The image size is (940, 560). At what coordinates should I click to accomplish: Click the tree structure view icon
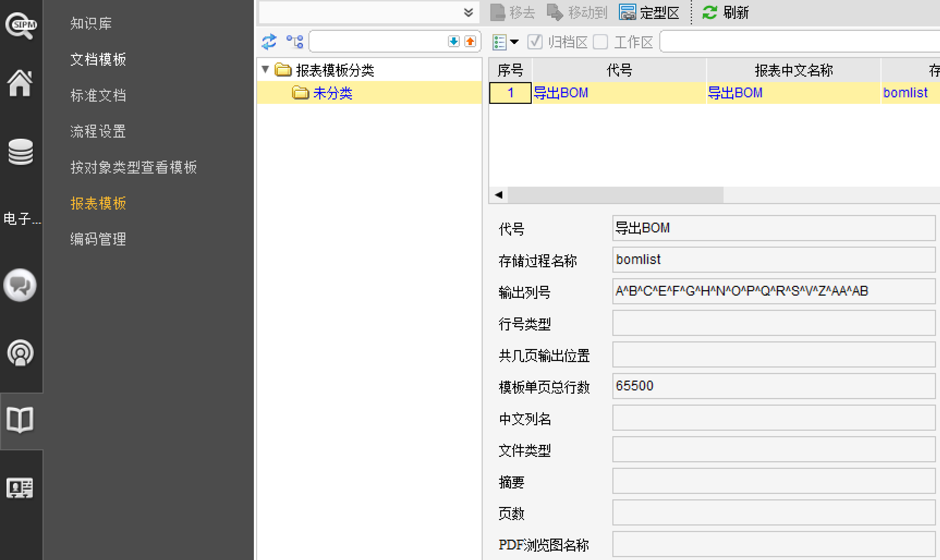pos(295,41)
